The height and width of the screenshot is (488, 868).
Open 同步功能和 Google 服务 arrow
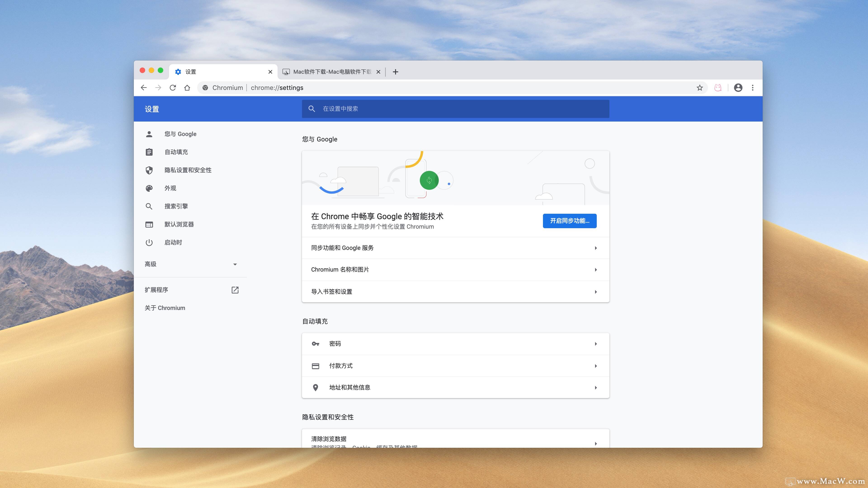click(x=596, y=248)
